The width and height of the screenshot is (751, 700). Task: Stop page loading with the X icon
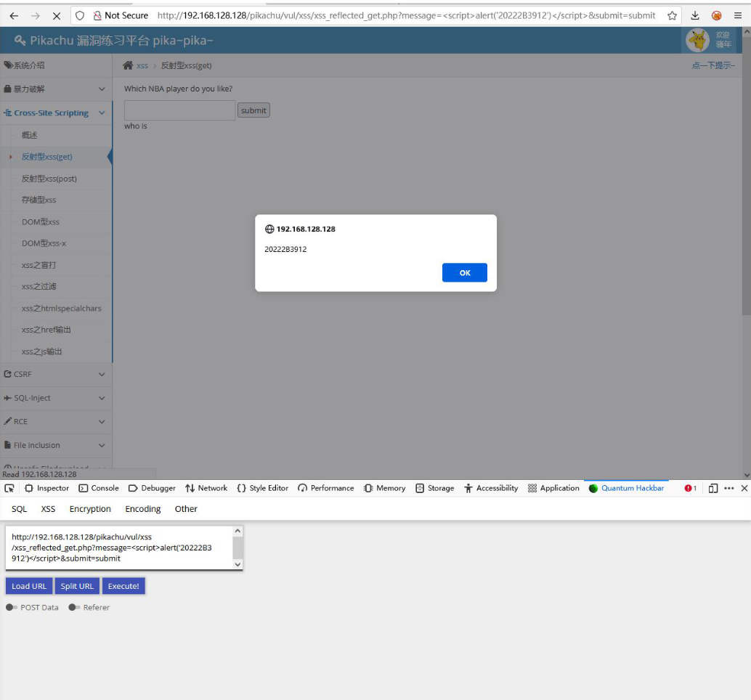[x=56, y=16]
